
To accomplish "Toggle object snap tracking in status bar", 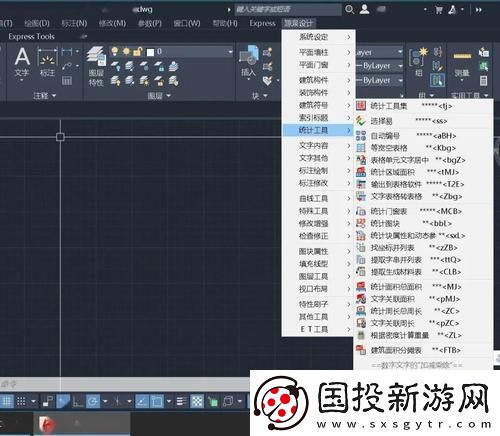I will tap(142, 401).
